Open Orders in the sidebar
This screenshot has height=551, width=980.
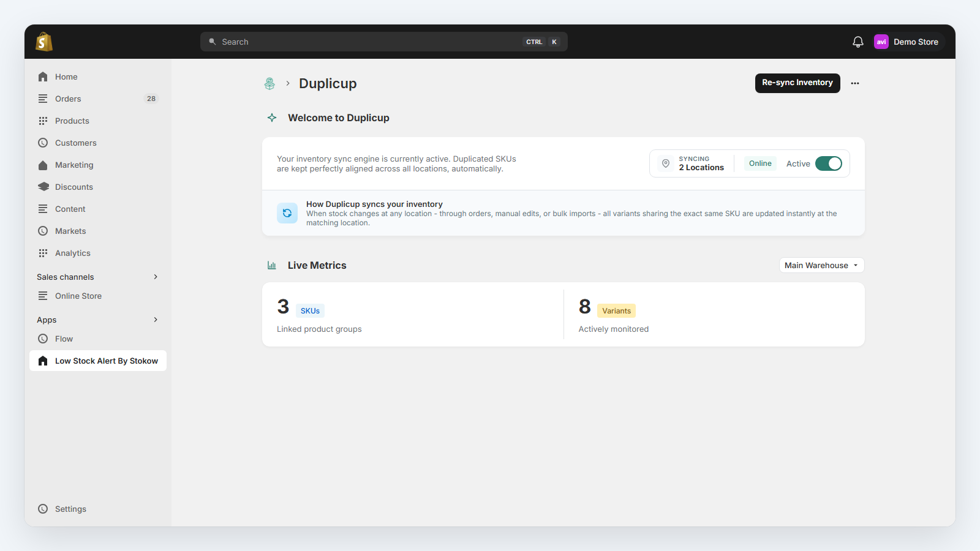[x=98, y=99]
